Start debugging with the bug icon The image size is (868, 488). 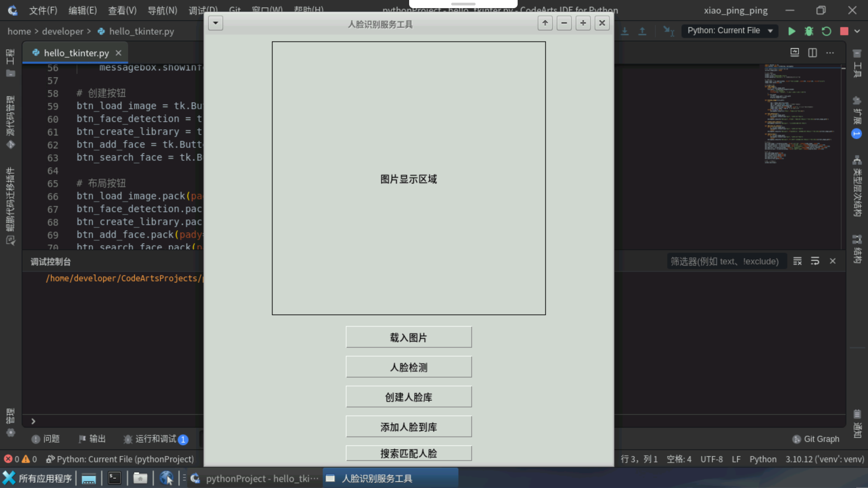pyautogui.click(x=809, y=31)
